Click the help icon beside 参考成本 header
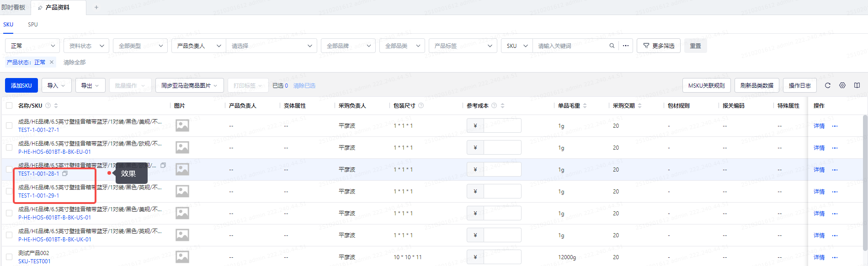Screen dimensions: 868x266 (x=494, y=105)
